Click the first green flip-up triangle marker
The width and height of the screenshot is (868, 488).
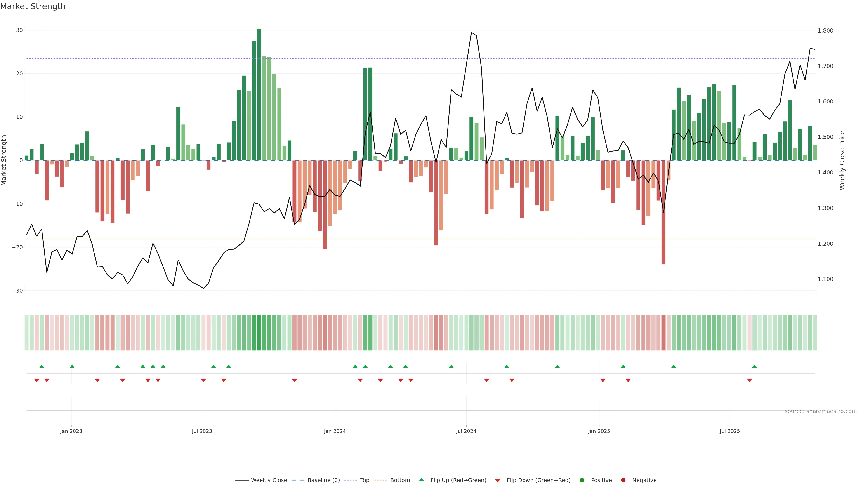(x=42, y=366)
